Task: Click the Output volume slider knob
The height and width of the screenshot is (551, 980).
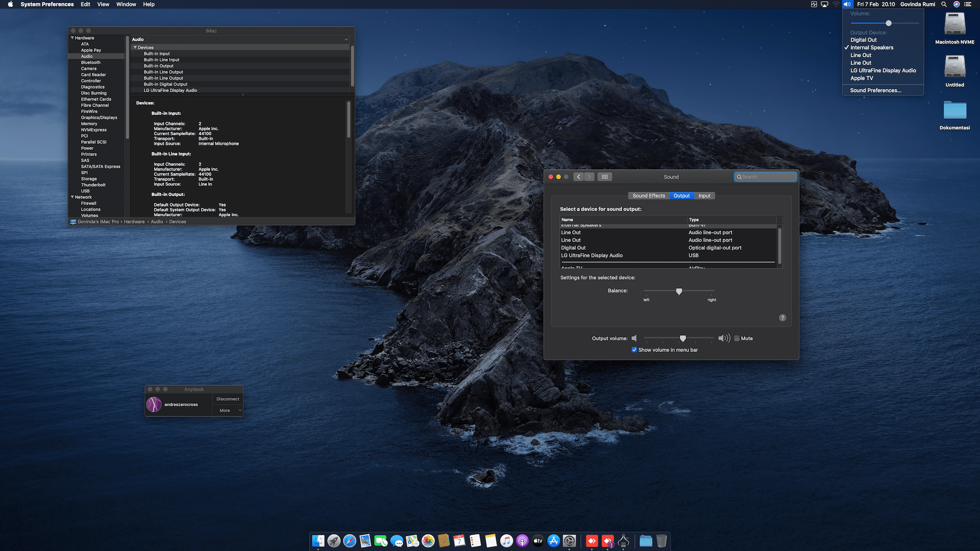Action: pyautogui.click(x=683, y=338)
